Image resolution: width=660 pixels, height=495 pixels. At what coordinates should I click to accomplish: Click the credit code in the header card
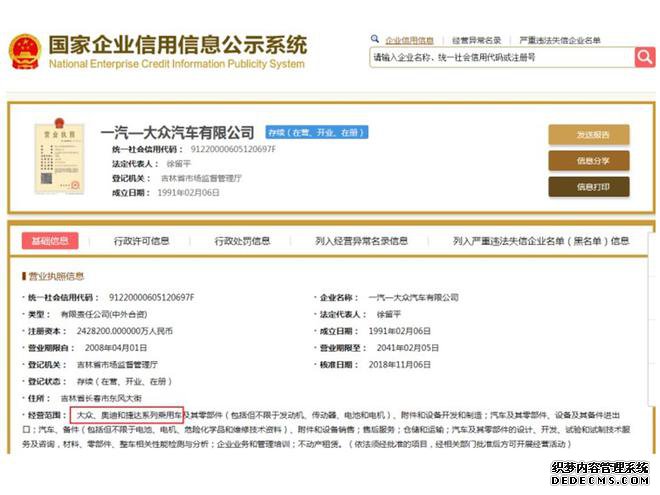(x=233, y=149)
